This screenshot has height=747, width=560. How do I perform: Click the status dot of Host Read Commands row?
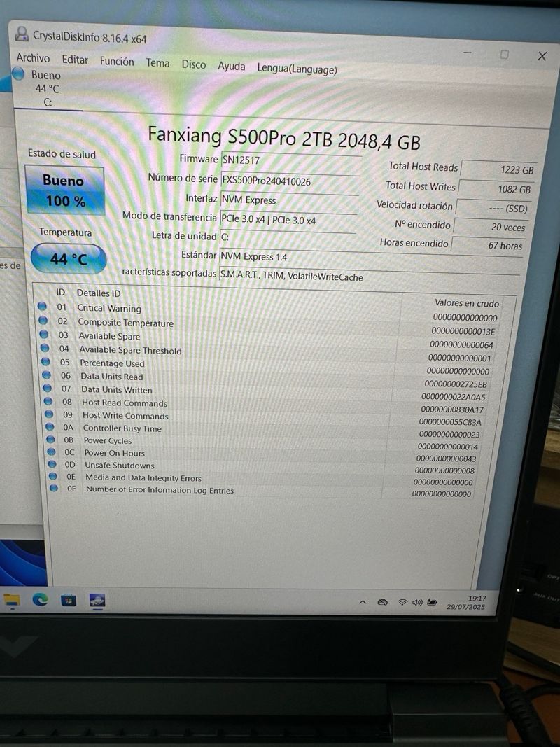(x=48, y=401)
